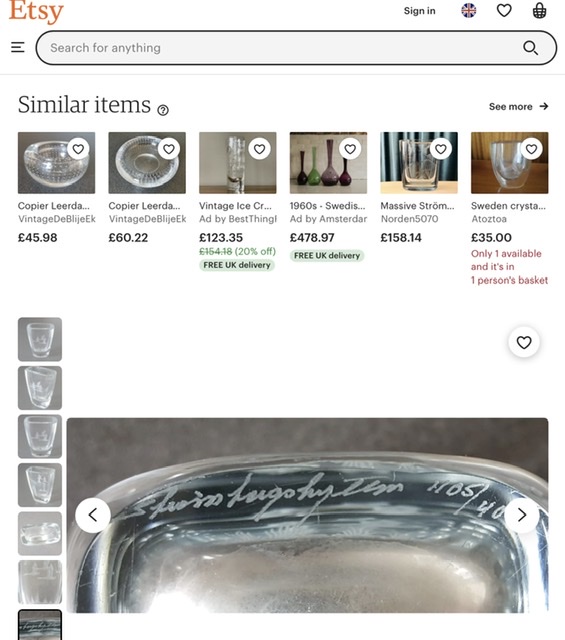
Task: Open the hamburger categories menu
Action: pos(18,47)
